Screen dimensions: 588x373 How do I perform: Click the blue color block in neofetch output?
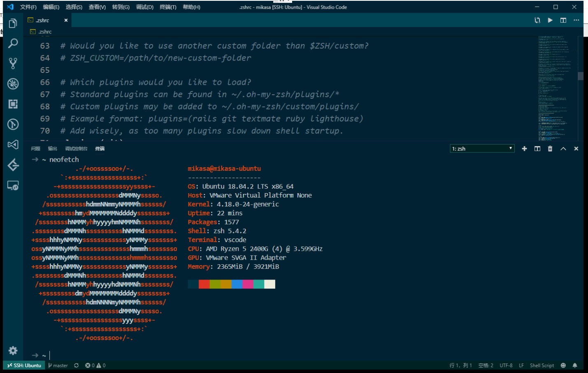tap(237, 284)
